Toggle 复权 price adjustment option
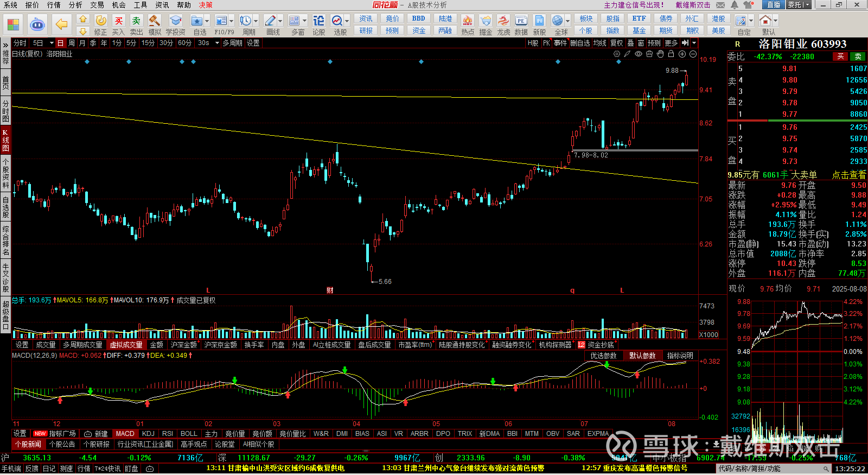Screen dimensions: 868x475 (x=617, y=43)
